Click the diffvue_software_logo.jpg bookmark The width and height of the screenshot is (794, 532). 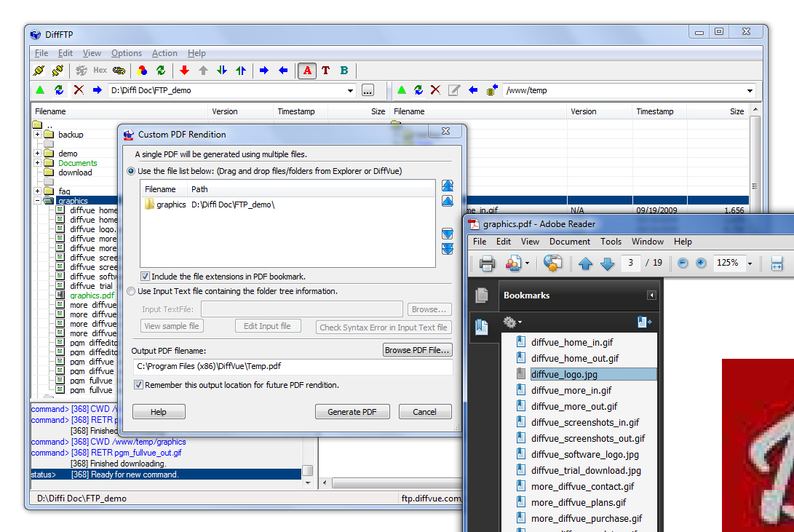[x=585, y=454]
